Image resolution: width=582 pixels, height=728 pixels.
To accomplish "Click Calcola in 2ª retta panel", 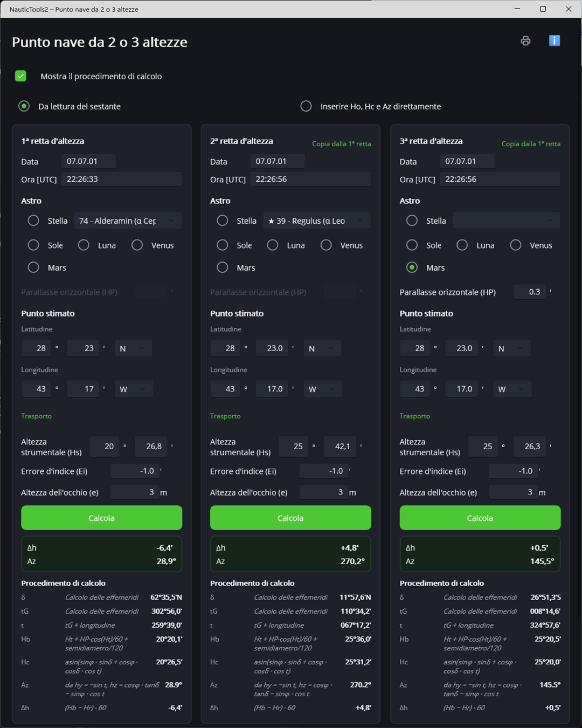I will pyautogui.click(x=290, y=518).
